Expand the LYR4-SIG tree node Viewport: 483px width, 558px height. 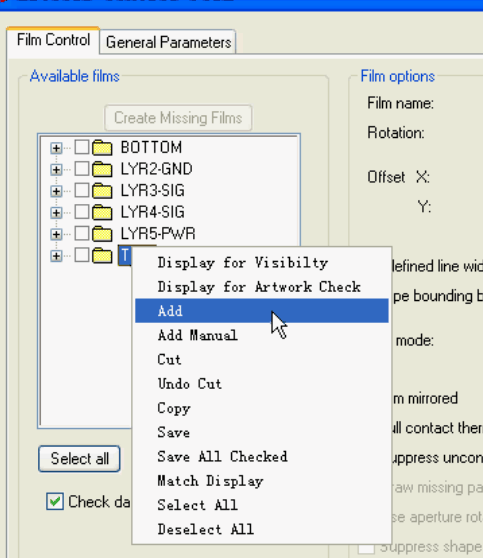(56, 213)
